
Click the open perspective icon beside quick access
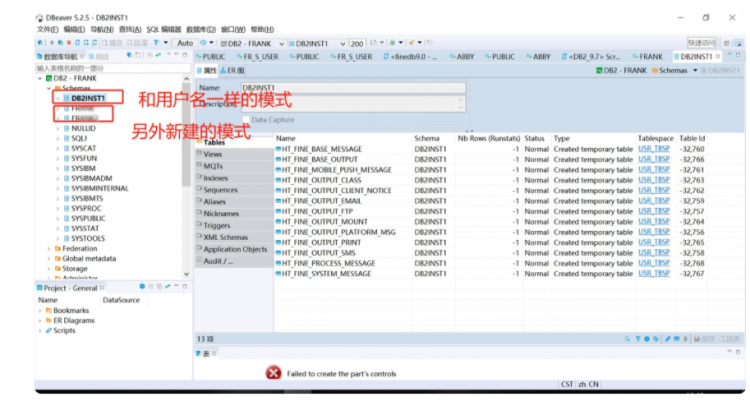[727, 43]
